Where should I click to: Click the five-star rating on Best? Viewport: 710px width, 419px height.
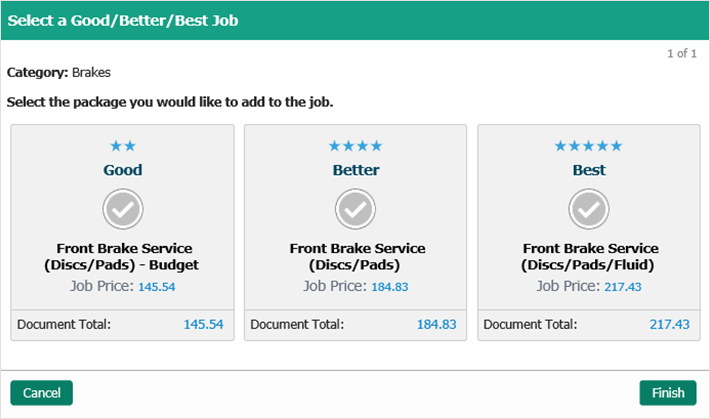point(589,146)
